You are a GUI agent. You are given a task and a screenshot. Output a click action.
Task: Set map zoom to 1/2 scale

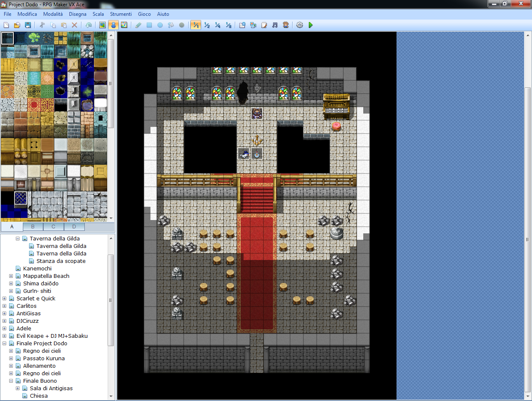click(207, 25)
